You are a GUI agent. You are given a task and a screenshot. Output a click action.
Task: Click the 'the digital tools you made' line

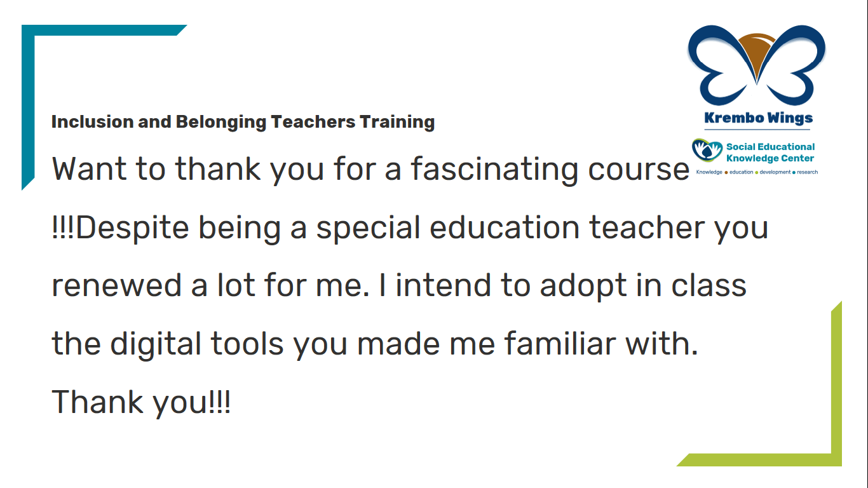(x=375, y=344)
